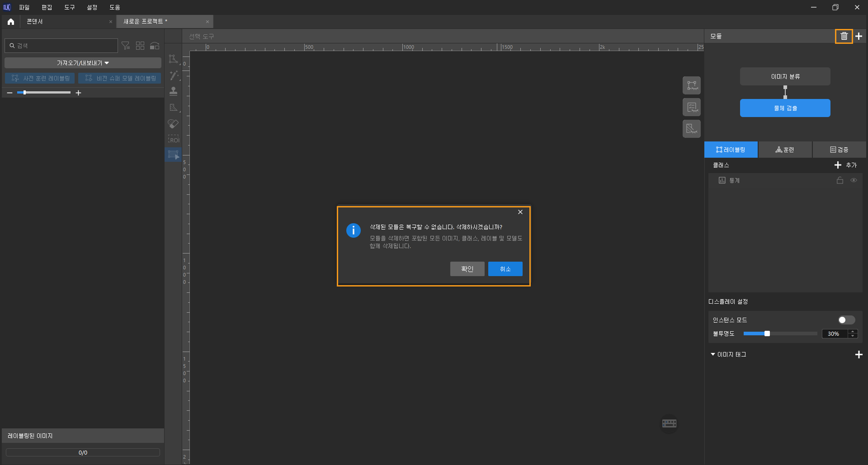Open the 가져오기/내보내기 dropdown

(83, 63)
